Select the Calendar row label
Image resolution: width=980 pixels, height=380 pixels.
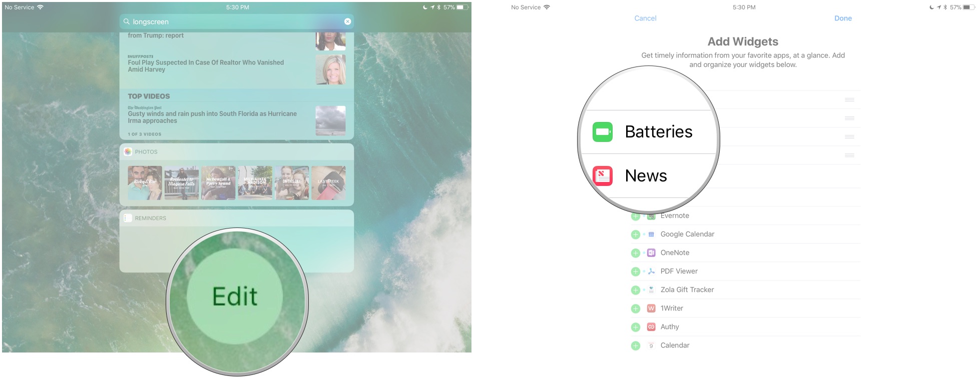(675, 345)
